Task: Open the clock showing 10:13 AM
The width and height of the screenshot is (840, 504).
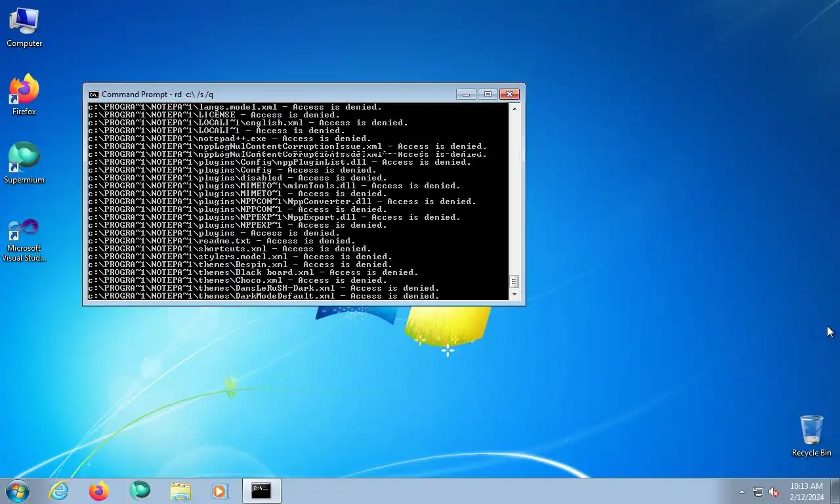Action: (807, 492)
